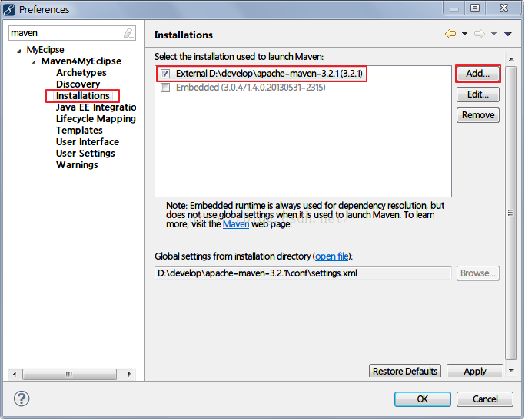Select Installations in the preferences tree
525x420 pixels.
tap(83, 96)
